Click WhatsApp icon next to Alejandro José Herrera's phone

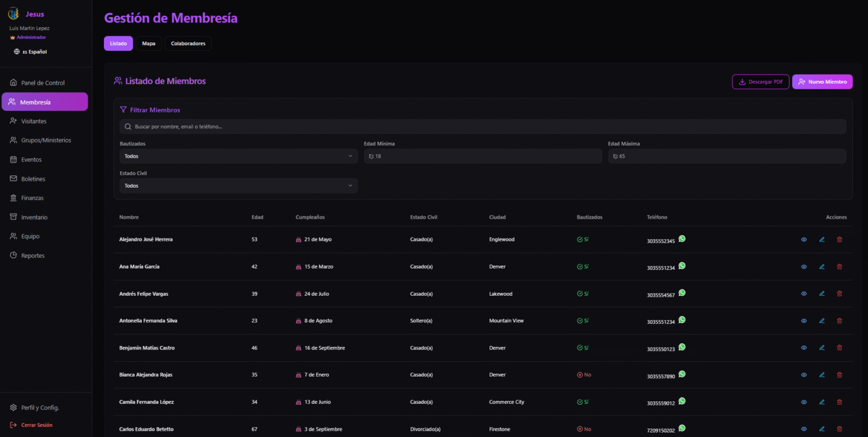(682, 239)
